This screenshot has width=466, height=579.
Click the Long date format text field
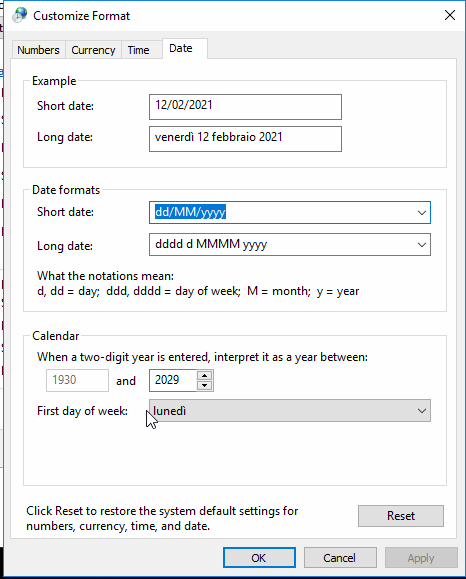point(282,244)
